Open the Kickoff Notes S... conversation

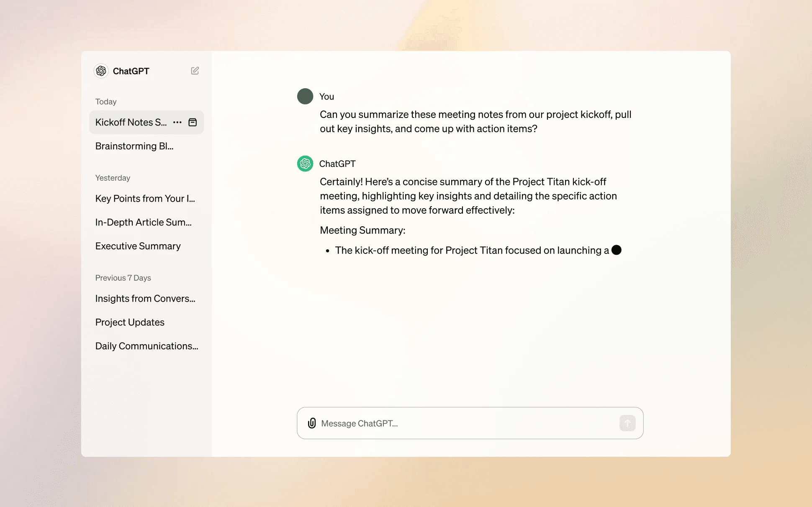pos(131,121)
